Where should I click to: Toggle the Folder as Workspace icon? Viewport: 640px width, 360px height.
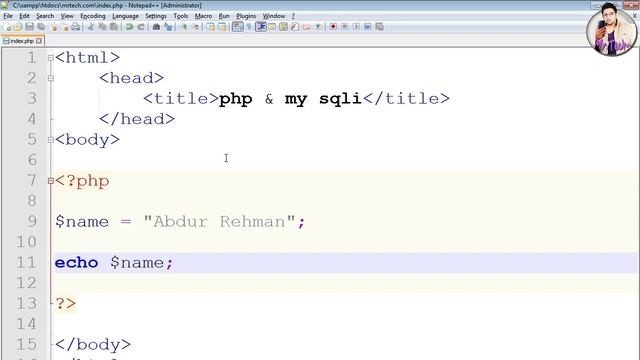(x=307, y=27)
